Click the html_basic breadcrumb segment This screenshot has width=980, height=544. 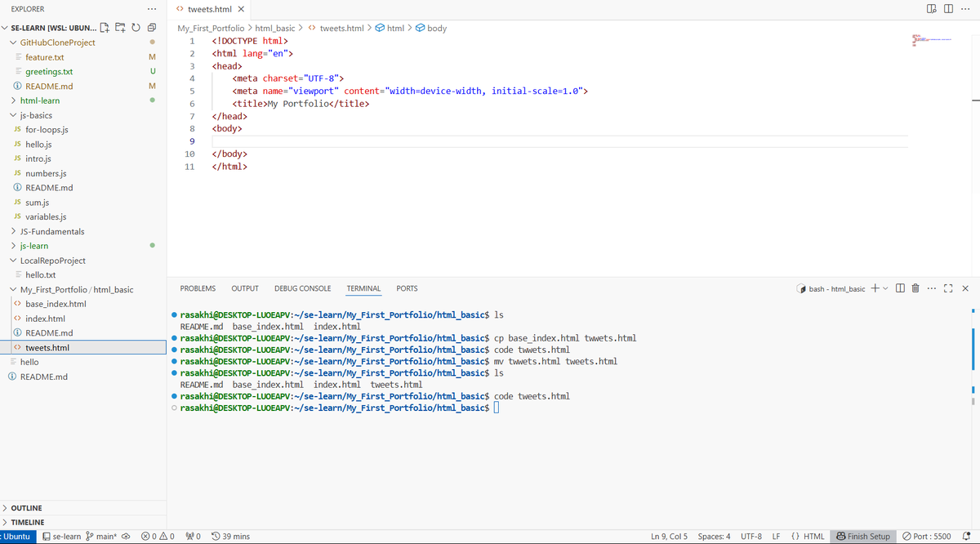point(275,28)
